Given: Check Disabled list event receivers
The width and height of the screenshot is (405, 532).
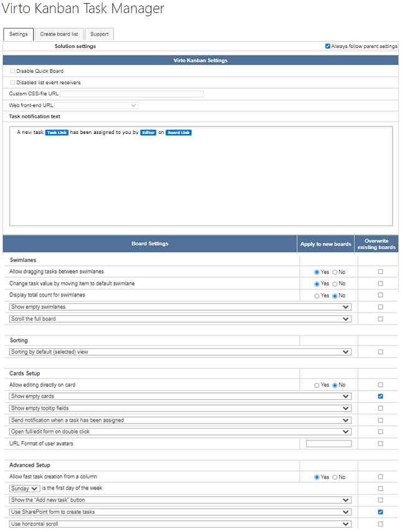Looking at the screenshot, I should (12, 82).
